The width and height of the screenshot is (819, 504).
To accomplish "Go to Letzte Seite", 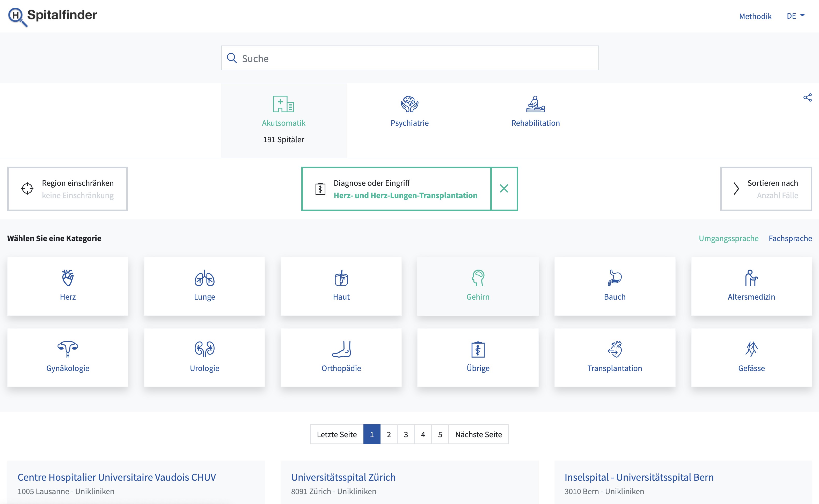I will [337, 434].
